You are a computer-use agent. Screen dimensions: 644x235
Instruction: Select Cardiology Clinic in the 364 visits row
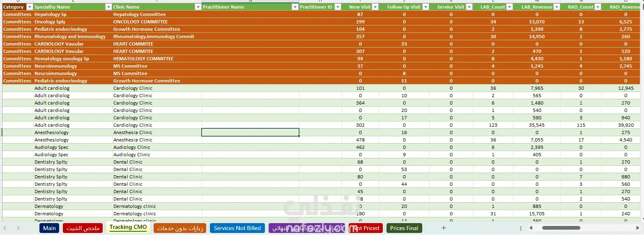point(157,103)
